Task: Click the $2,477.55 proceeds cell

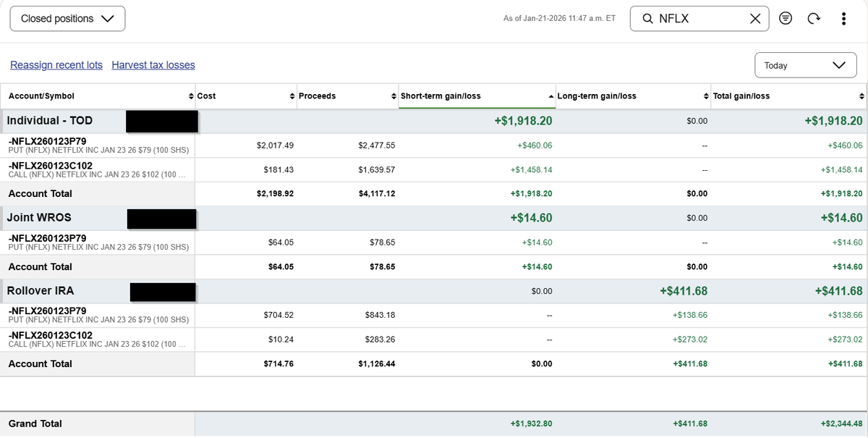Action: click(377, 146)
